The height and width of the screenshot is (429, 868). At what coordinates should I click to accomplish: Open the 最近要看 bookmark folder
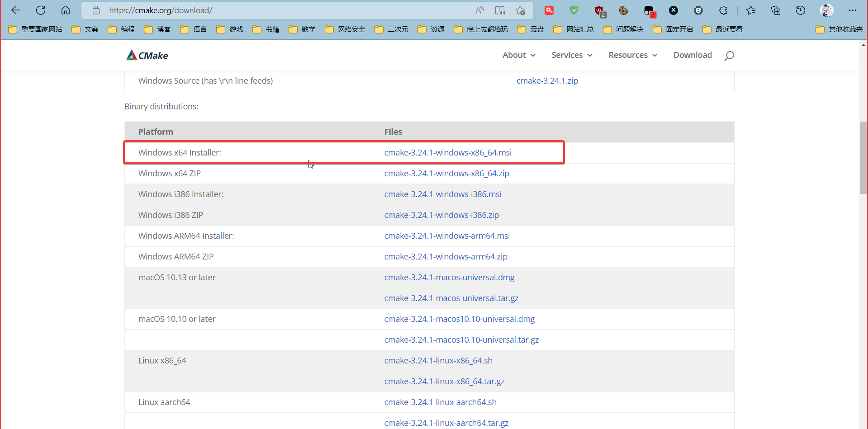point(723,29)
